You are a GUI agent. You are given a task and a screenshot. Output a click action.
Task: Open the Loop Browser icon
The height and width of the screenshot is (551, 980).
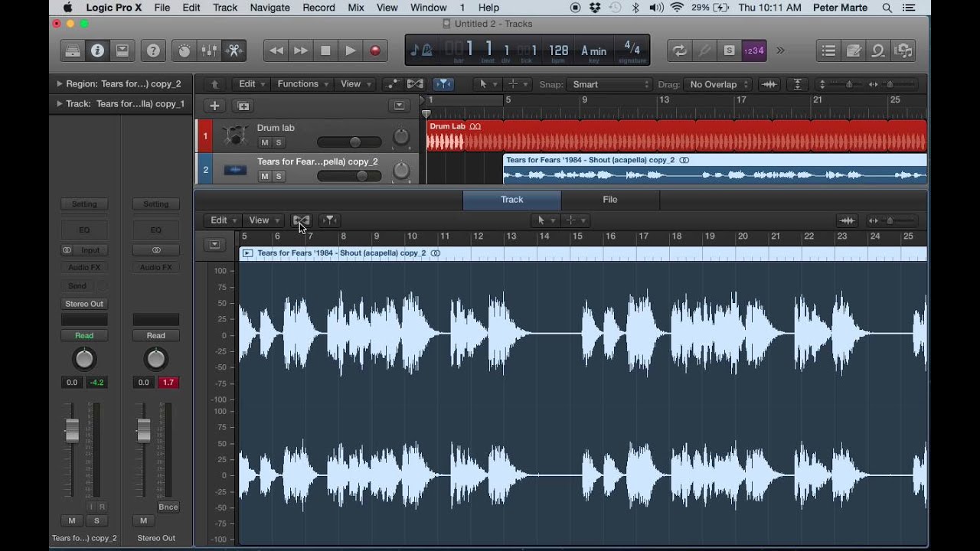tap(878, 51)
